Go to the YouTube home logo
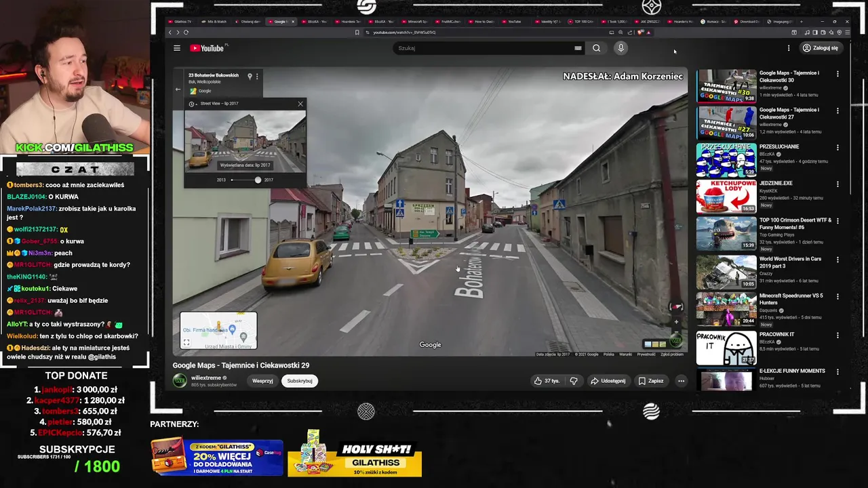Screen dimensions: 868x488 [207, 48]
